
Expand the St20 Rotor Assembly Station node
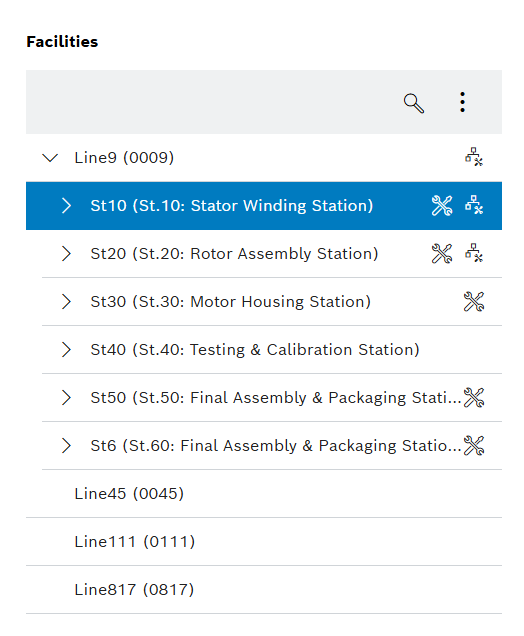66,254
